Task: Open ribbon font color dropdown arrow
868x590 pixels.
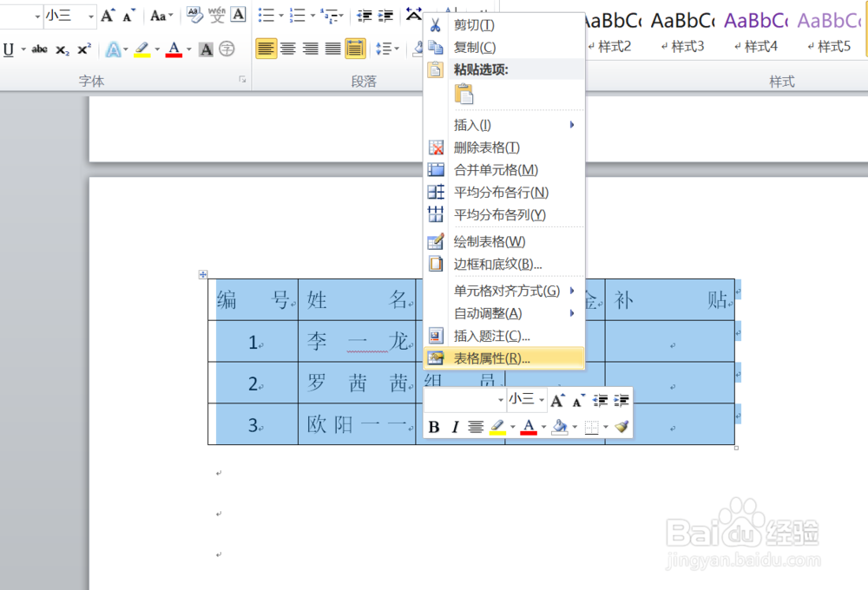Action: (x=188, y=49)
